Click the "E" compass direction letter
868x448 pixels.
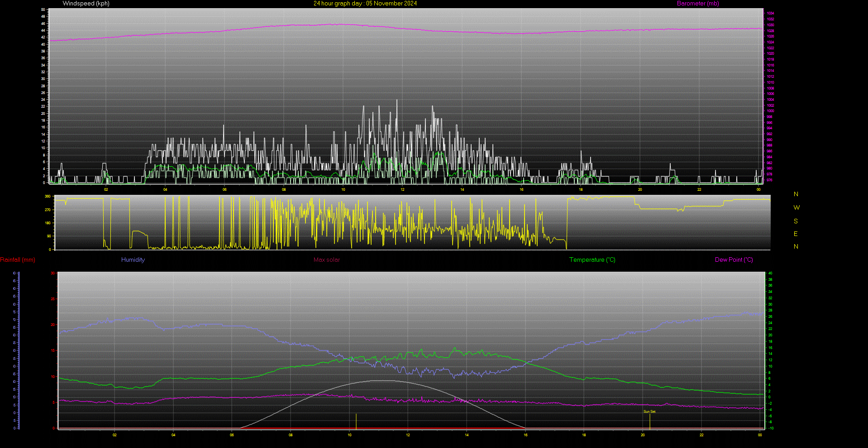[796, 234]
